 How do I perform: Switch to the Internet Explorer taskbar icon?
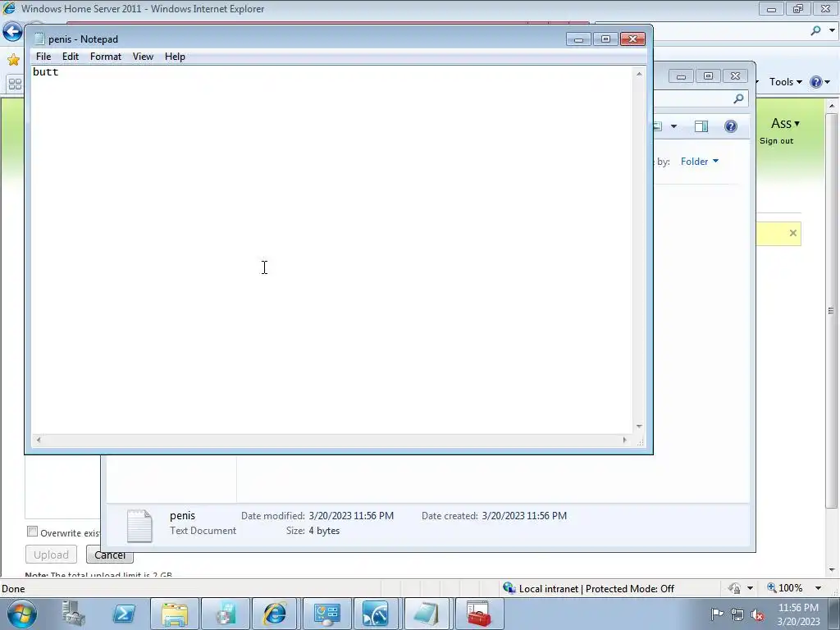[274, 614]
